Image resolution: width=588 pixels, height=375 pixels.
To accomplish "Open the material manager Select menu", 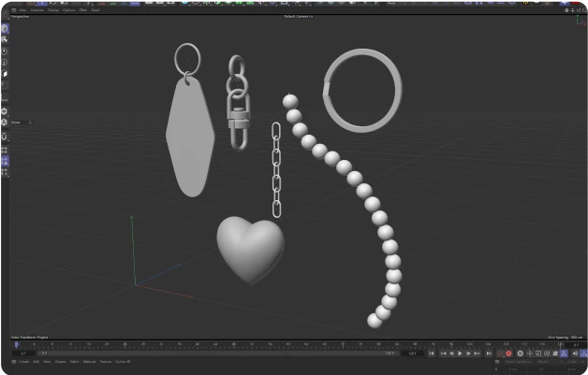I will pyautogui.click(x=74, y=362).
